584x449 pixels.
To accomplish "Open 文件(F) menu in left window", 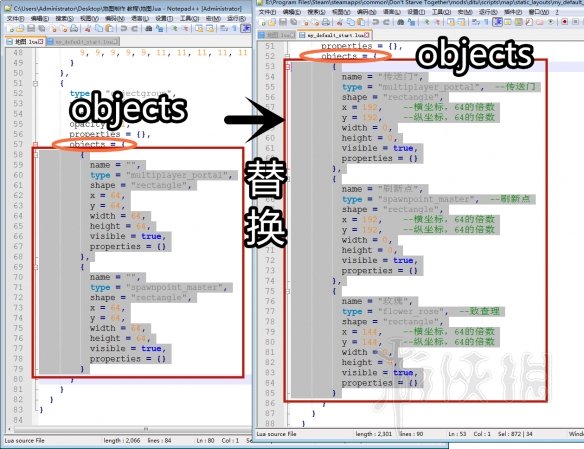I will click(x=15, y=19).
